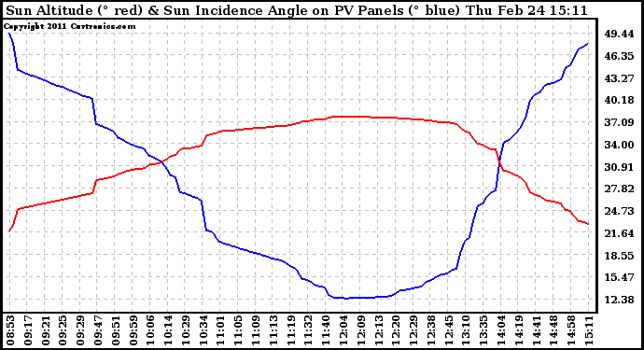Click the 10:14 time label
The image size is (644, 350).
[x=168, y=330]
